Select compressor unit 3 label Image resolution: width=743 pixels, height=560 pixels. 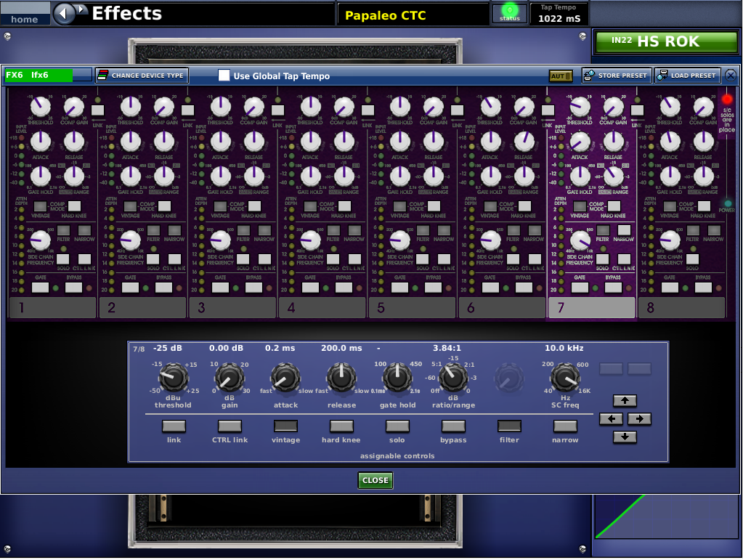[x=232, y=308]
